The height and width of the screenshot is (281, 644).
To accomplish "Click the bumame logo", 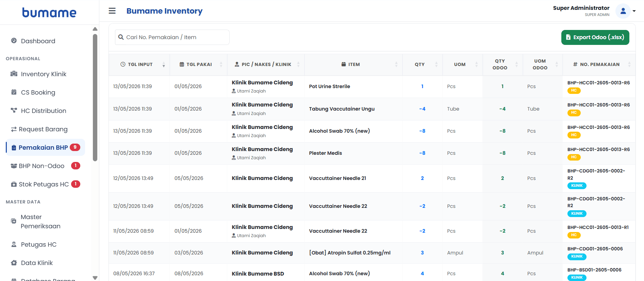I will point(49,13).
